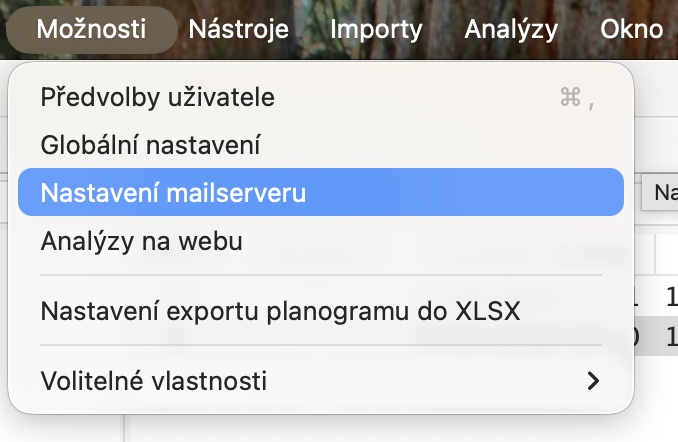Close the open Možnosti menu bar item
The width and height of the screenshot is (678, 442).
(91, 29)
